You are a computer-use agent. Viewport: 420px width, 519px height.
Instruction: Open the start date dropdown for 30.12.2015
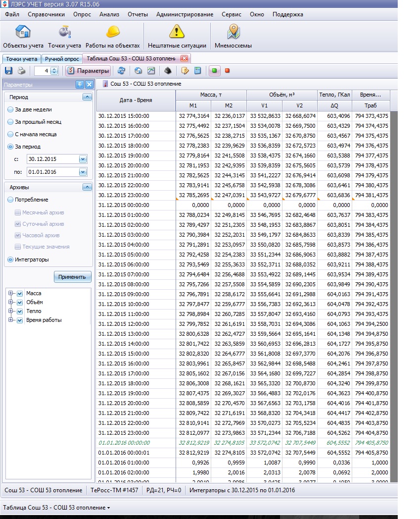[x=83, y=159]
